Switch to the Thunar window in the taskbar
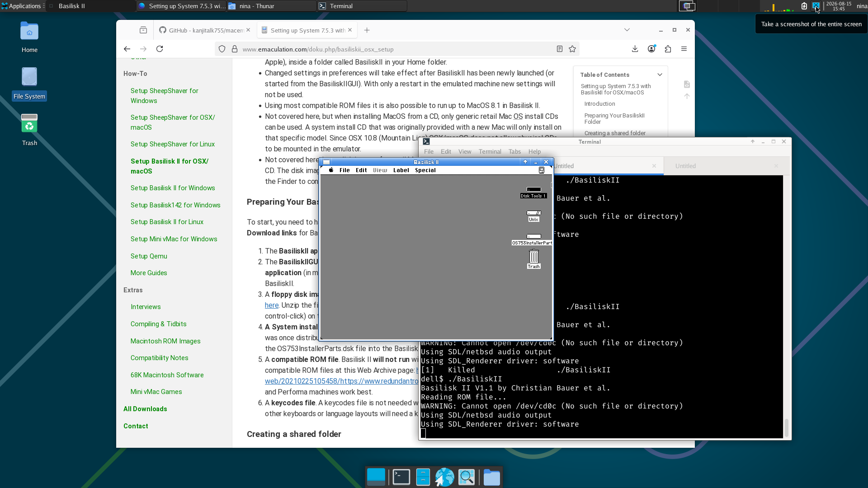This screenshot has height=488, width=868. (x=272, y=6)
